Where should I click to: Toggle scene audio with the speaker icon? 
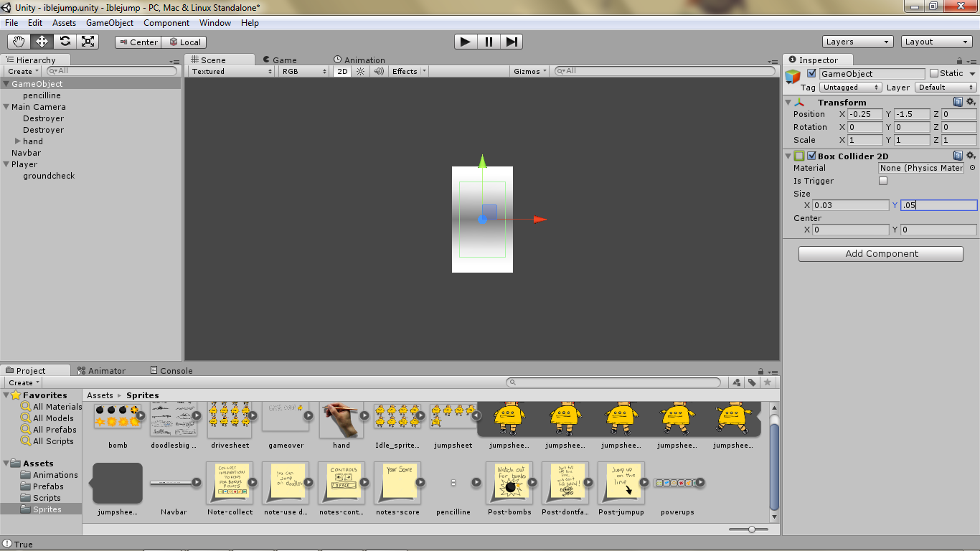(379, 71)
